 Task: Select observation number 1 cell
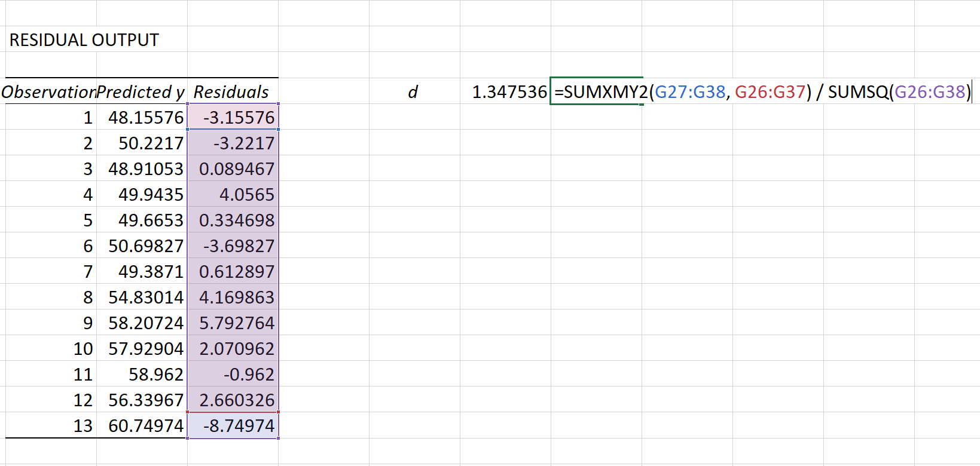[51, 117]
